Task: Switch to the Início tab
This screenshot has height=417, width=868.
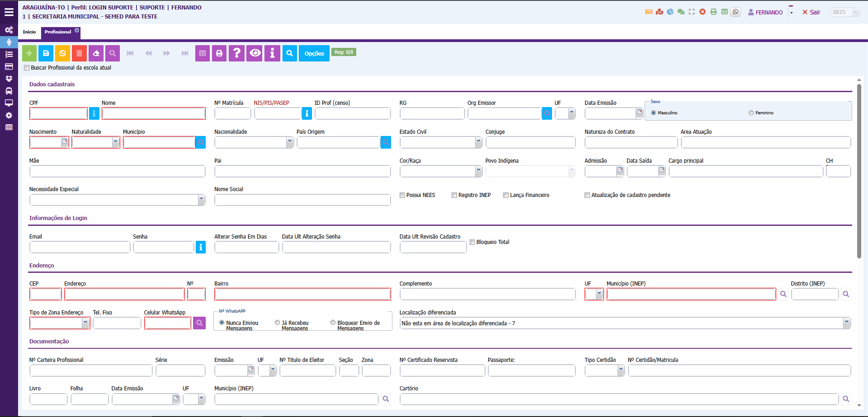Action: point(29,32)
